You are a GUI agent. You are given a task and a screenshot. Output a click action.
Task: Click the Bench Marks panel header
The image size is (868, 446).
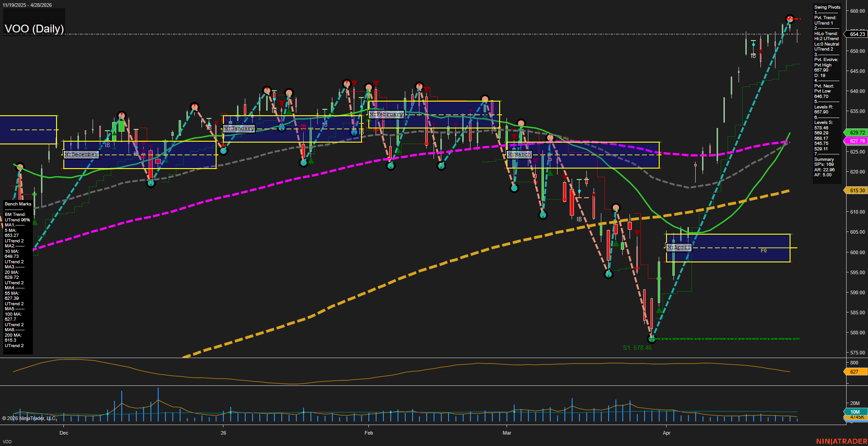pos(18,204)
